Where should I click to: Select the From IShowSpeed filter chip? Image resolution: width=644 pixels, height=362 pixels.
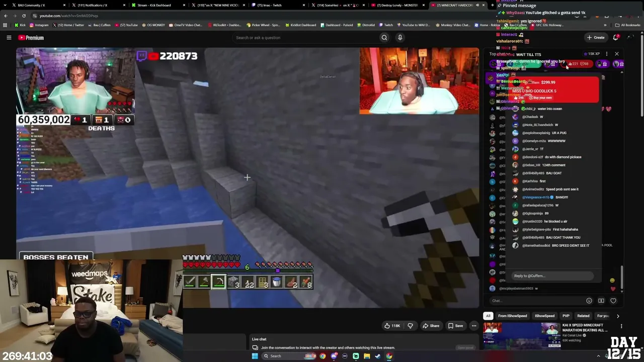click(512, 316)
